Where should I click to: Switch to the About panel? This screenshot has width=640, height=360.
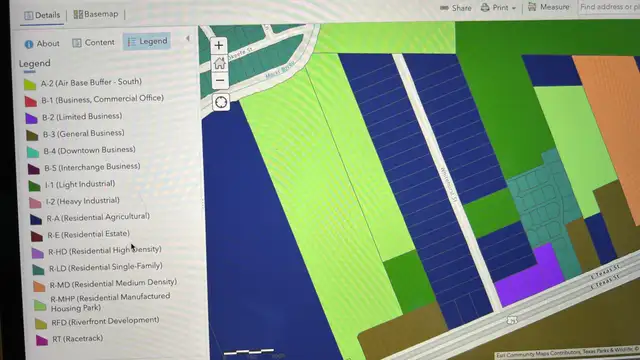pos(42,43)
